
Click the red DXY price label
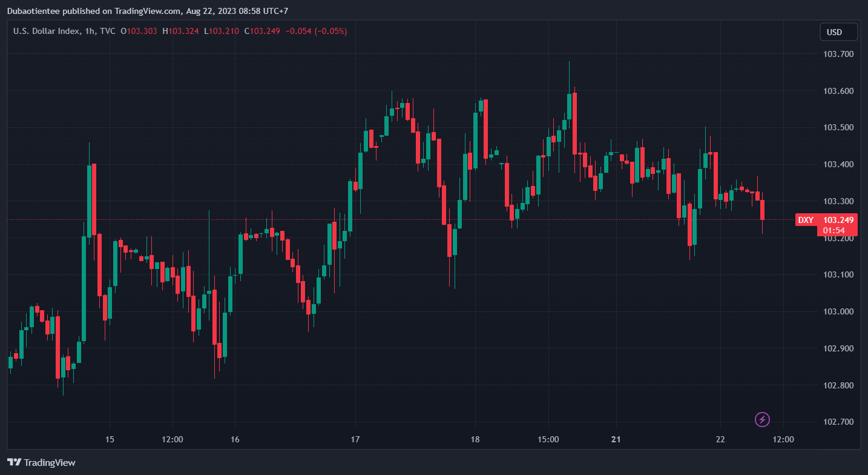click(826, 220)
